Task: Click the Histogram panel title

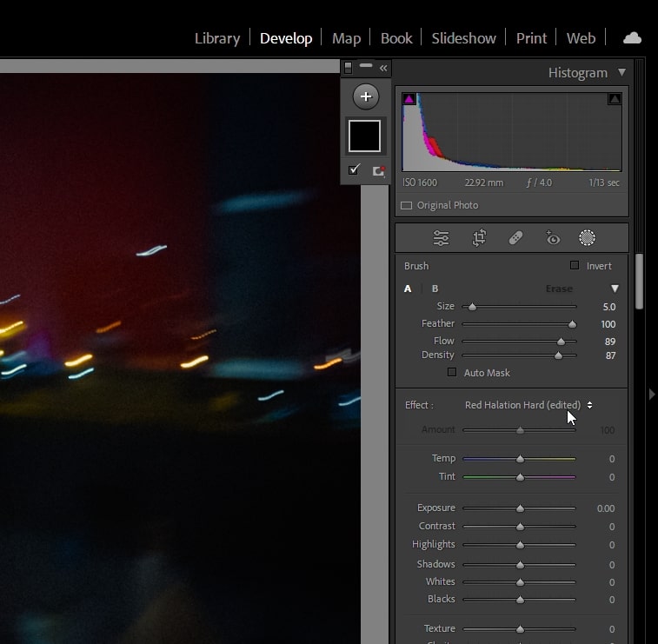Action: point(578,73)
